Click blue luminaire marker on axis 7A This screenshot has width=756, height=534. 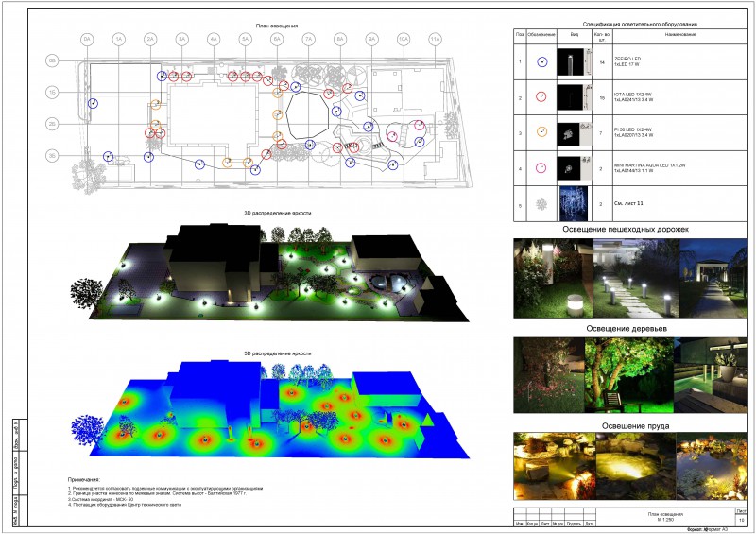point(310,145)
